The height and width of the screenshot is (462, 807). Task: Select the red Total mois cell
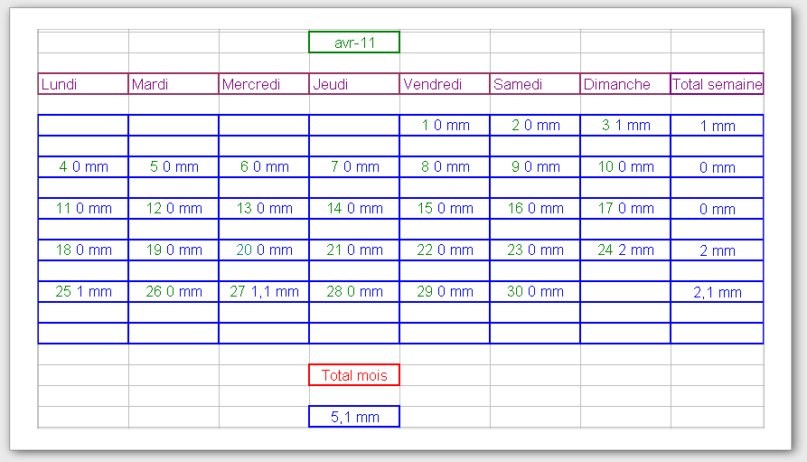tap(354, 375)
